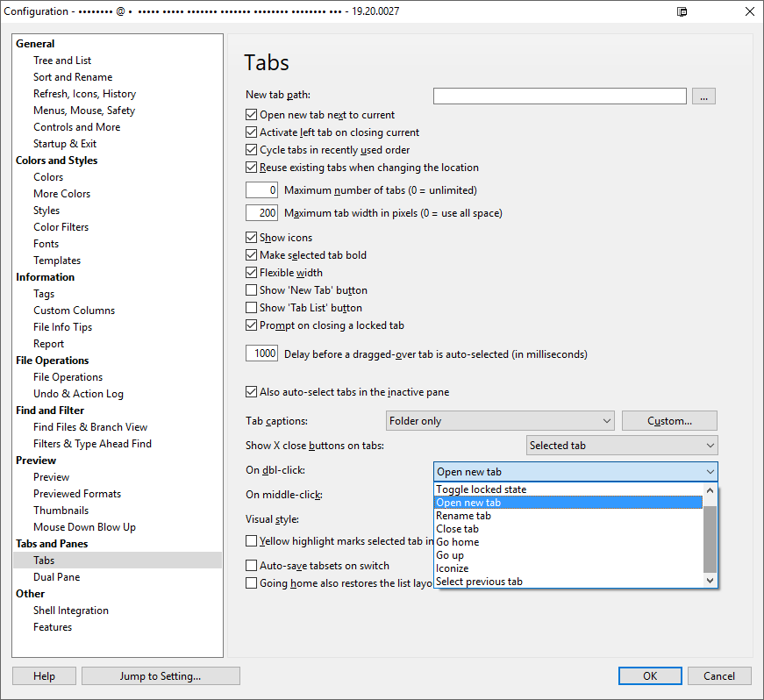Uncheck 'Cycle tabs in recently used order'
This screenshot has width=764, height=700.
[x=251, y=149]
